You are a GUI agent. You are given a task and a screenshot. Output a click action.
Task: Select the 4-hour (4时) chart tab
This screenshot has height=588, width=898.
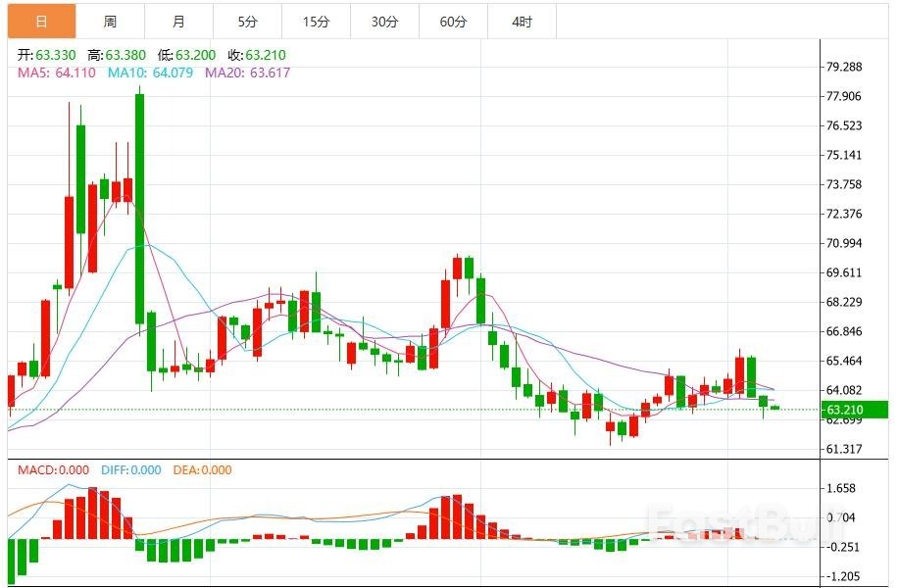click(x=524, y=19)
